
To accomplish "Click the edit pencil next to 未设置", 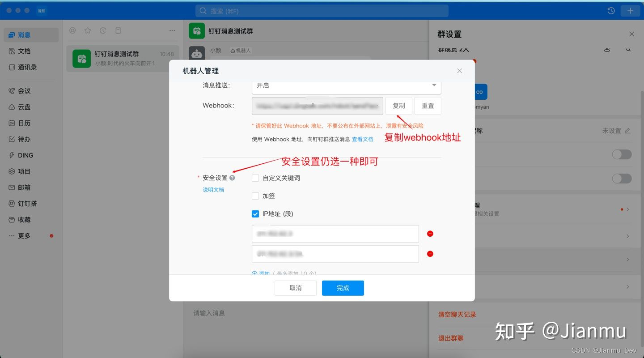I will (627, 131).
